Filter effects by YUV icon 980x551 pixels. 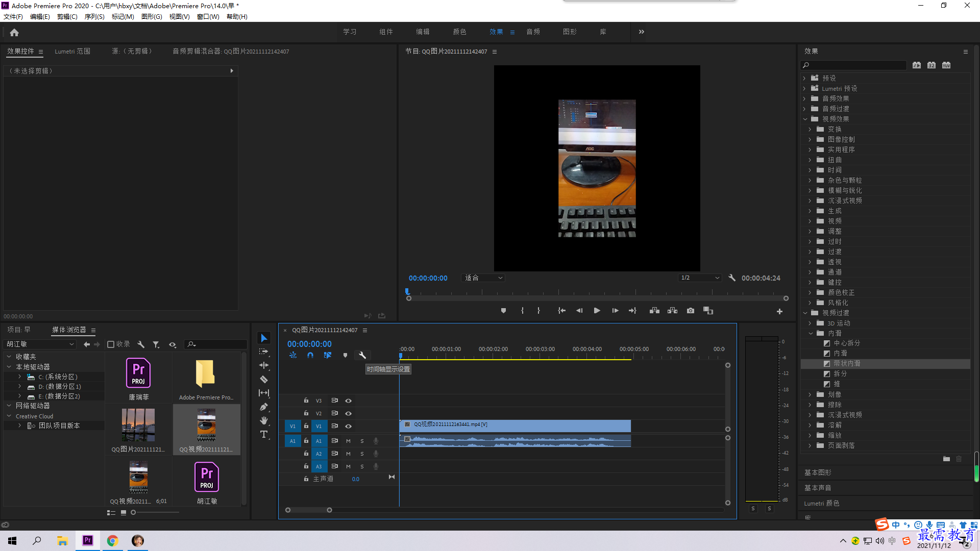[x=946, y=65]
